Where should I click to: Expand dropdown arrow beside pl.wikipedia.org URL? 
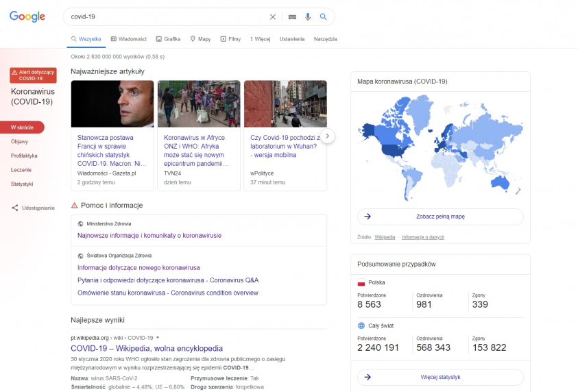[158, 337]
